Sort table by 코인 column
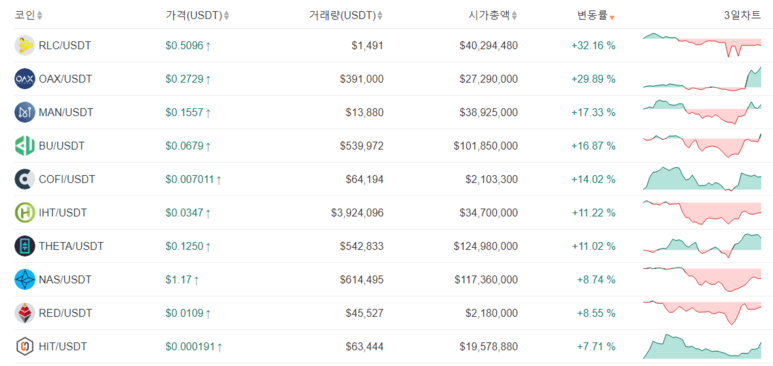The width and height of the screenshot is (773, 366). point(29,16)
